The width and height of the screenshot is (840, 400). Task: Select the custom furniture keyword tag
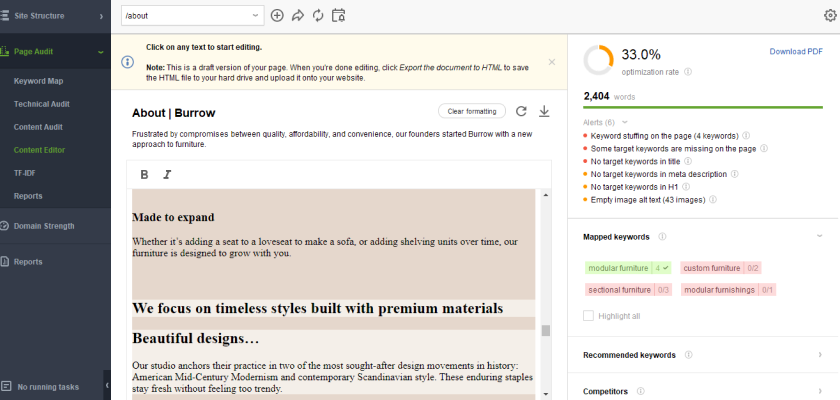[x=721, y=268]
